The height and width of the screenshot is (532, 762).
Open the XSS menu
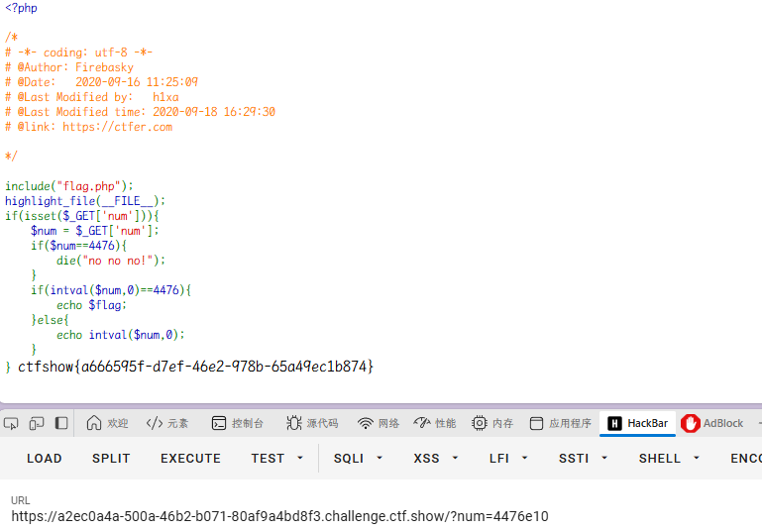(x=426, y=458)
